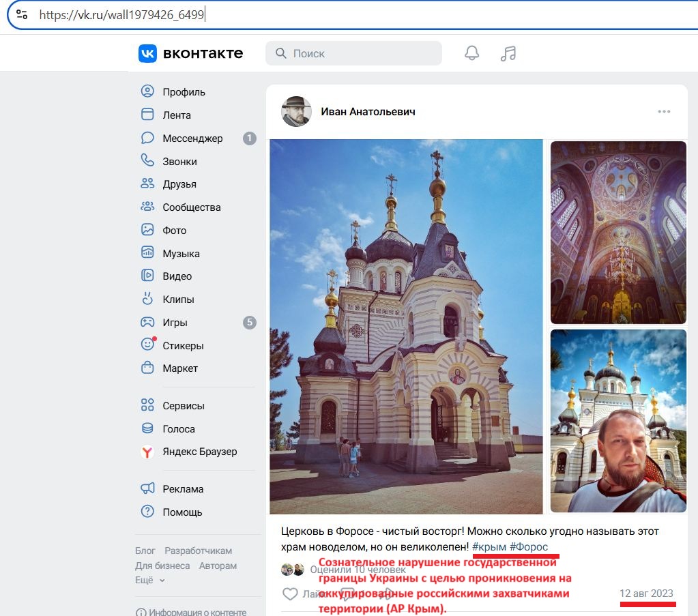The height and width of the screenshot is (616, 698).
Task: Click the Игры notification badge 5
Action: [249, 322]
